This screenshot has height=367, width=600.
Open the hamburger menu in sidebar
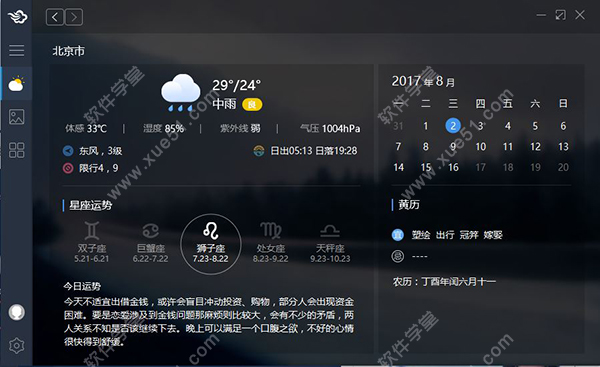(x=16, y=51)
